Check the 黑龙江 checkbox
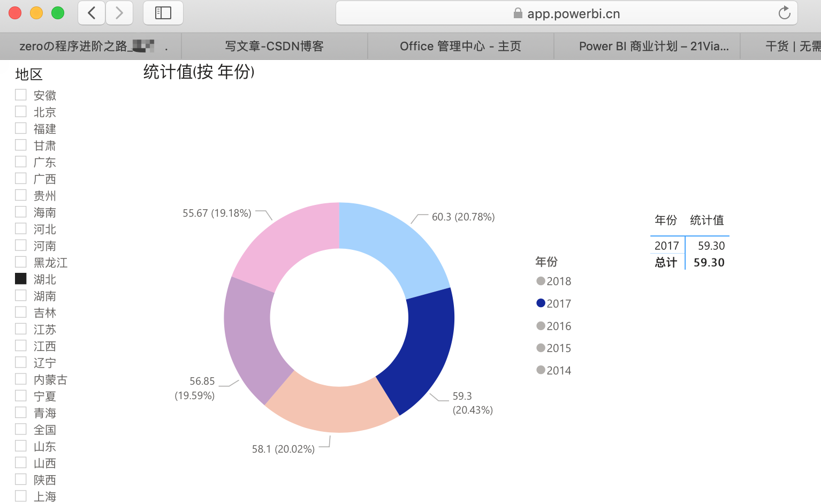Viewport: 821px width, 504px height. [21, 262]
